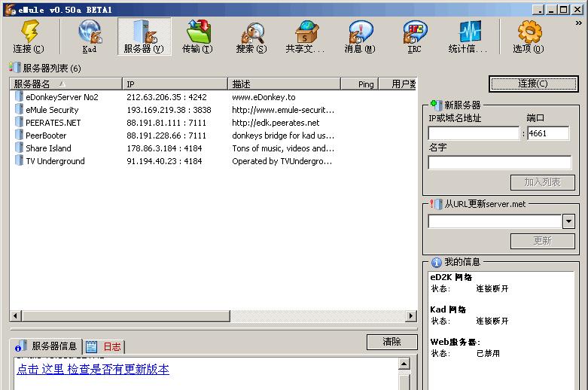The height and width of the screenshot is (390, 588).
Task: Click the 新服务器 group icon
Action: (x=436, y=105)
